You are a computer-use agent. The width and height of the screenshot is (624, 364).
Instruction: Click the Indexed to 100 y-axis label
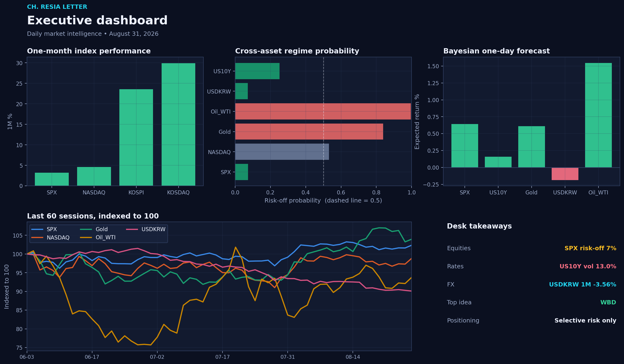[7, 286]
